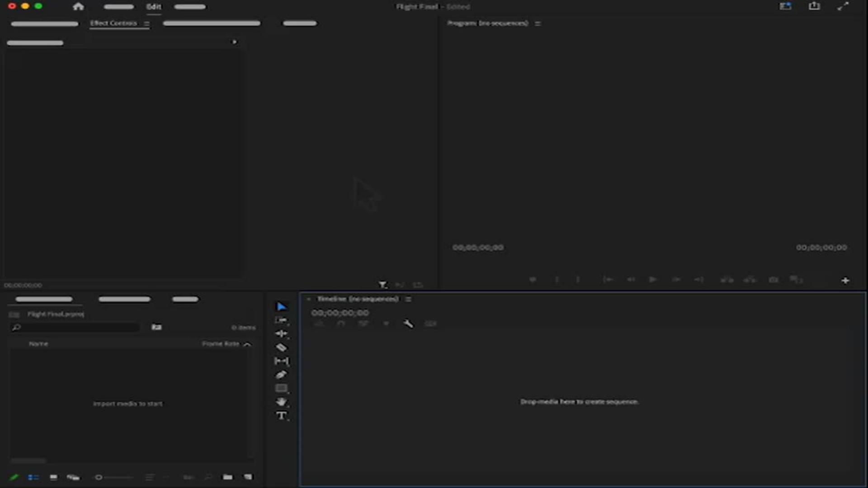Open the Effect Controls tab
Viewport: 868px width, 488px height.
click(113, 23)
